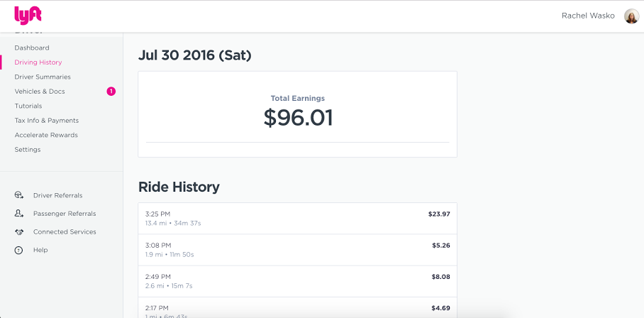Go to Driver Summaries
This screenshot has width=644, height=318.
coord(43,77)
